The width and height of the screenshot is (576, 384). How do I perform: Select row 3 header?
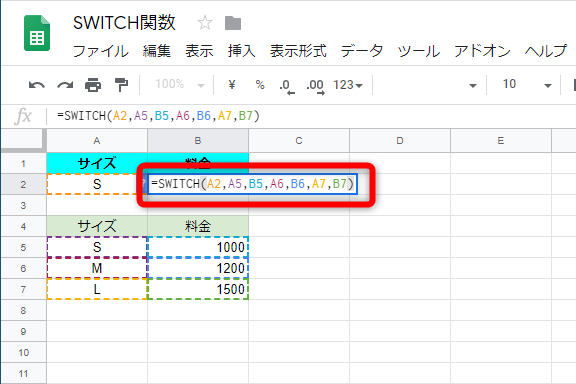point(24,205)
